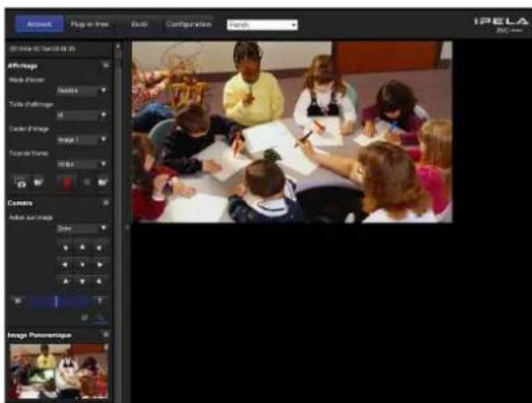The width and height of the screenshot is (532, 403).
Task: Zoom in with the T button
Action: pos(100,300)
